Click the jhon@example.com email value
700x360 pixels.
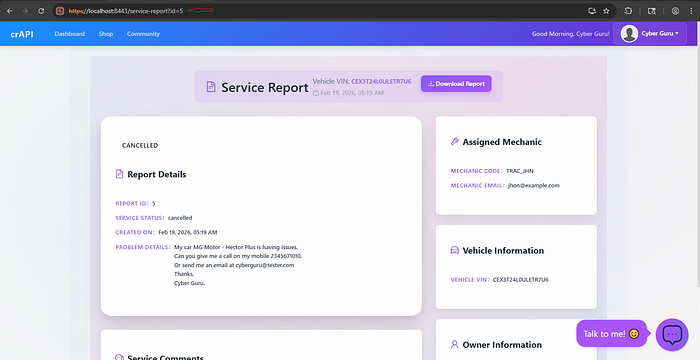pyautogui.click(x=533, y=185)
